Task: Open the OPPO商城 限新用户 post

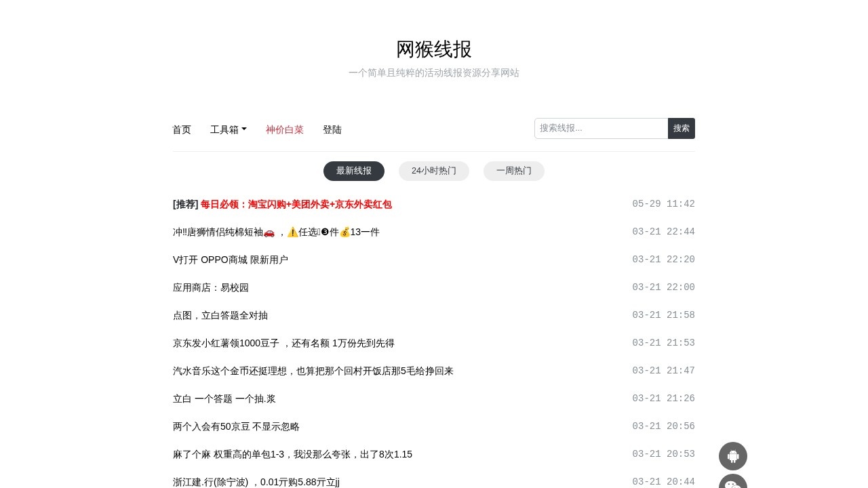Action: (231, 260)
